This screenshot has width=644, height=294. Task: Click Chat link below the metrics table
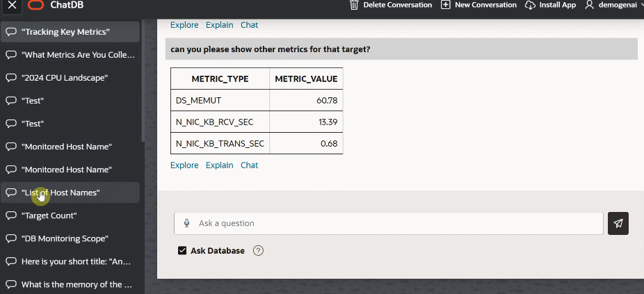coord(249,165)
